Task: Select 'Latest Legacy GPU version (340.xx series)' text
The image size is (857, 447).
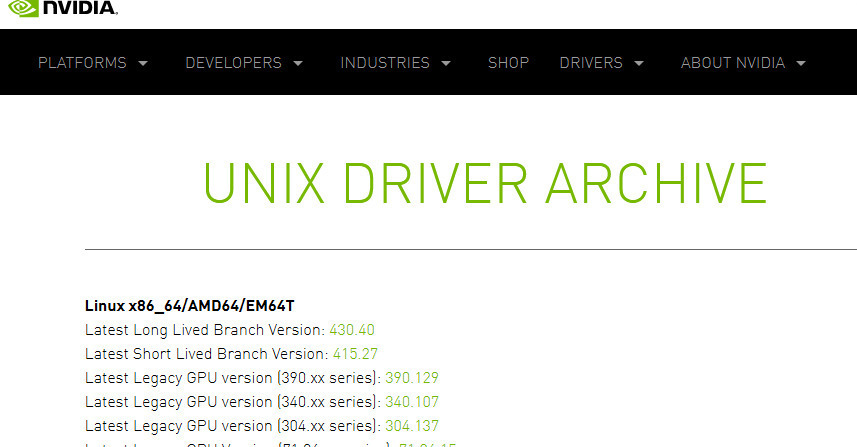Action: [233, 402]
